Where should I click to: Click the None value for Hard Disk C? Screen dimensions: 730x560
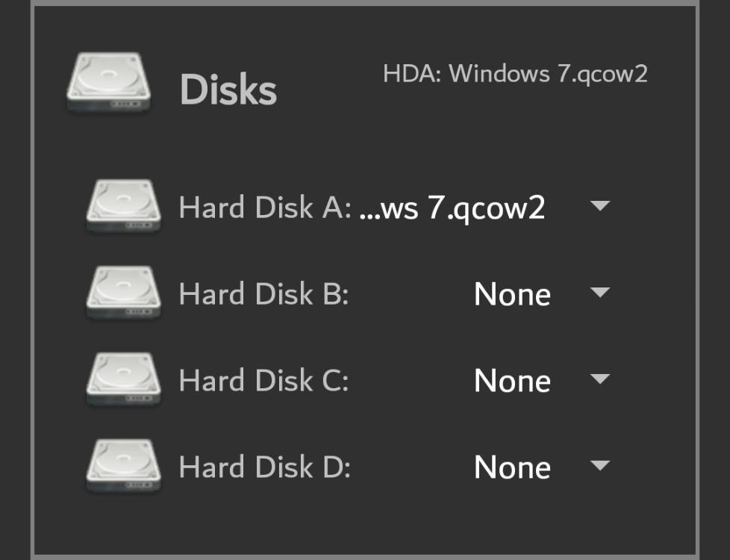tap(512, 381)
